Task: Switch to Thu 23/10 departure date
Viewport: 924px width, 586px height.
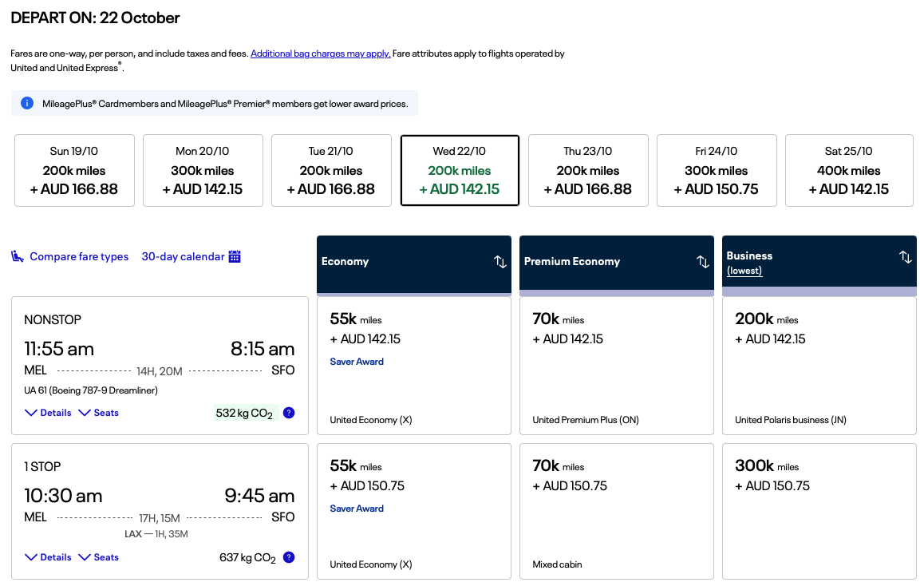Action: [x=587, y=170]
